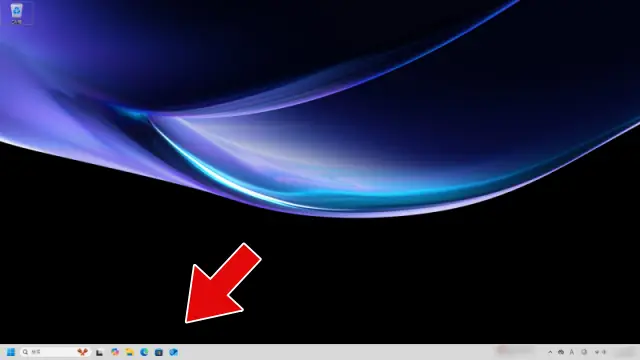Click an empty area of the taskbar

(327, 352)
